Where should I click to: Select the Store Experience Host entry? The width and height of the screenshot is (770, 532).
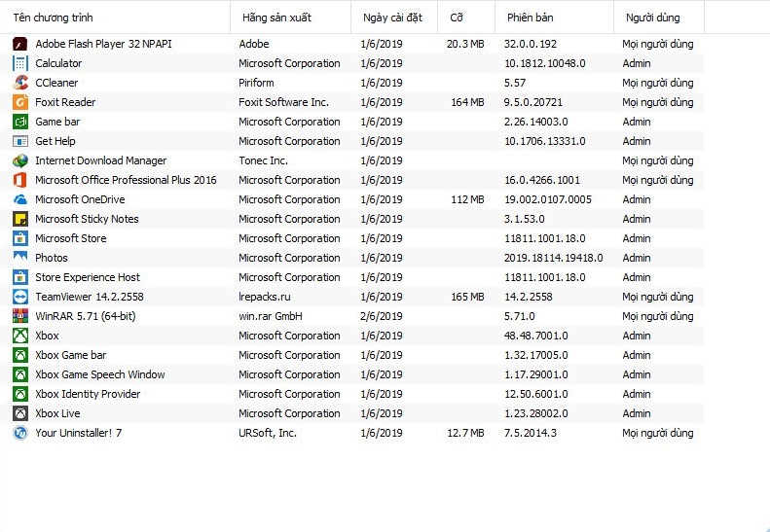point(352,277)
